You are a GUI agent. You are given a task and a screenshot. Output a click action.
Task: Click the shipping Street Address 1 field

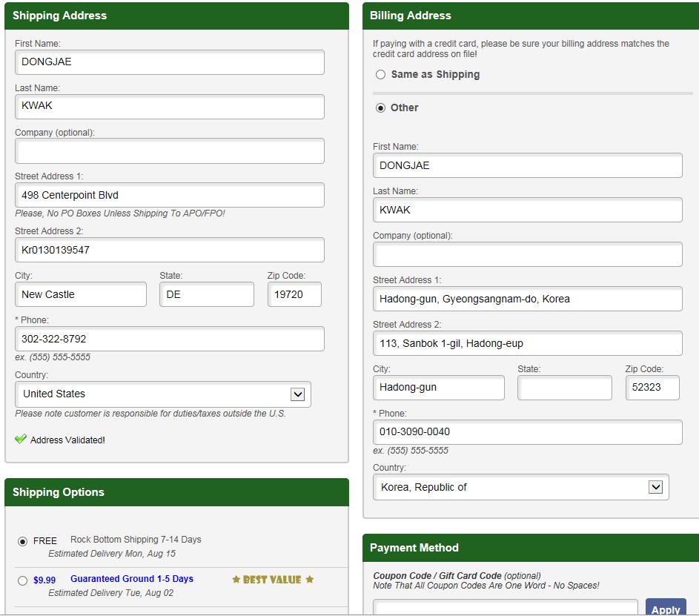169,196
